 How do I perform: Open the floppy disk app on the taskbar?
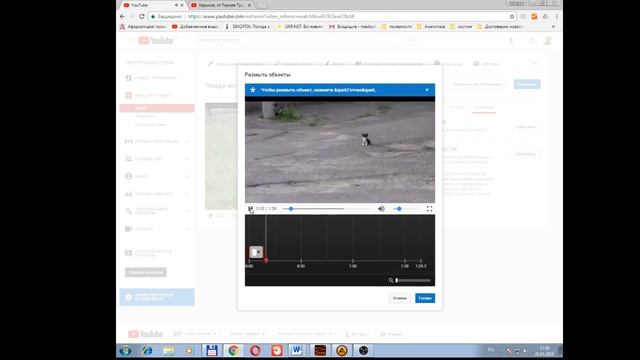coord(211,350)
